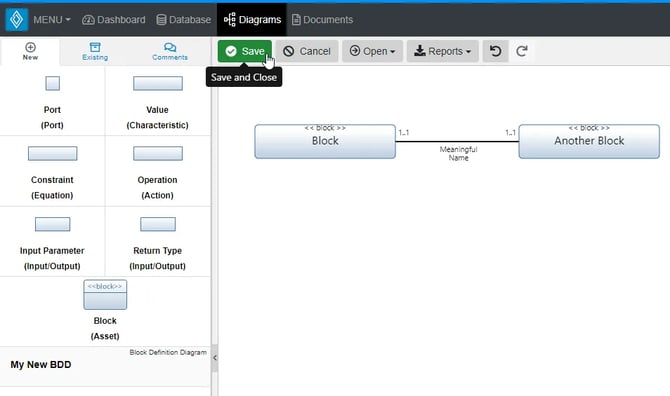The height and width of the screenshot is (396, 670).
Task: Select the Value (Characteristic) shape icon
Action: pos(158,83)
